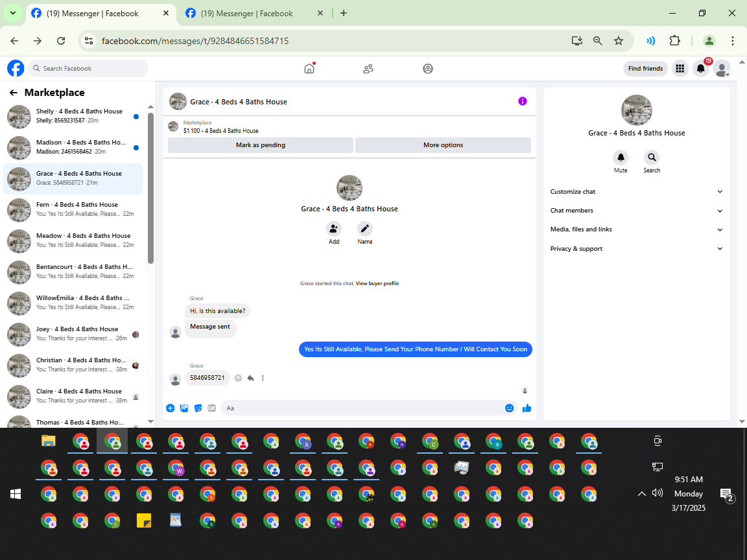The height and width of the screenshot is (560, 747).
Task: Open the Sticky Notes taskbar icon
Action: click(144, 520)
